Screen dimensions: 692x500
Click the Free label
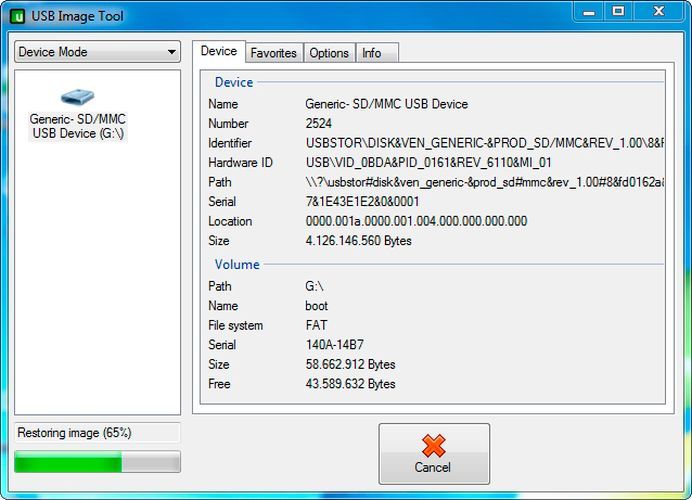[219, 384]
